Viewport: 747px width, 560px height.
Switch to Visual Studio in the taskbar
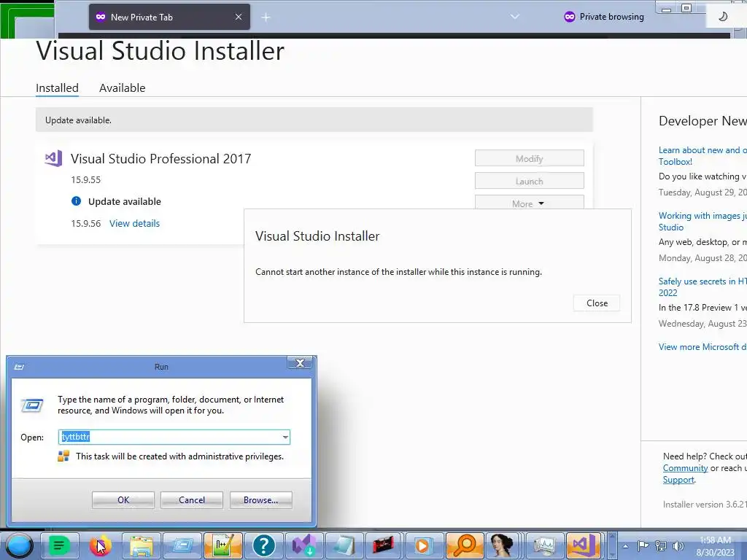(583, 545)
